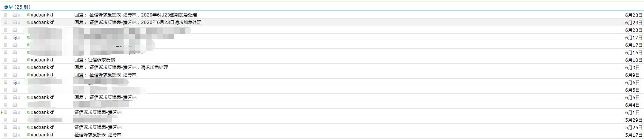This screenshot has height=139, width=644.
Task: Click replied-mail icon on first June 17 row
Action: pos(15,37)
